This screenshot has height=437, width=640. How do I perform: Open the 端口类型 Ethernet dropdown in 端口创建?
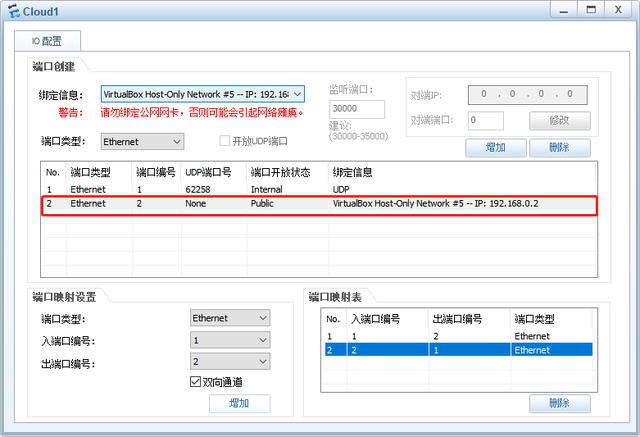[x=142, y=142]
